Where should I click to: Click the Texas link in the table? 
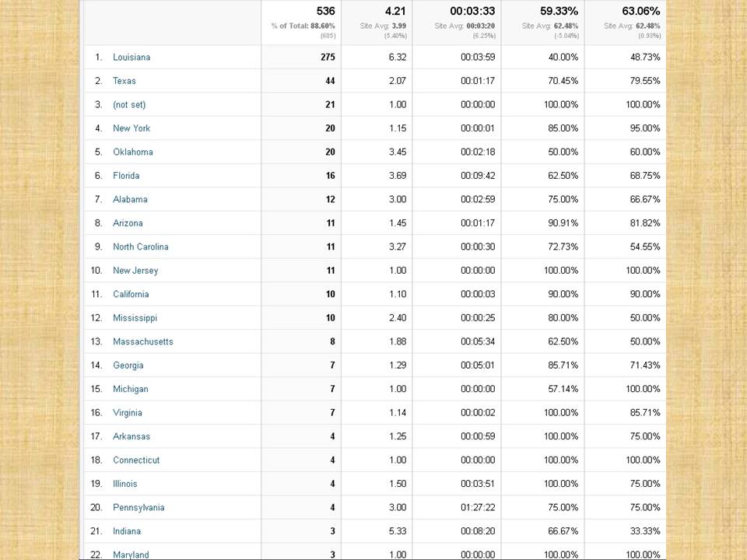point(124,81)
